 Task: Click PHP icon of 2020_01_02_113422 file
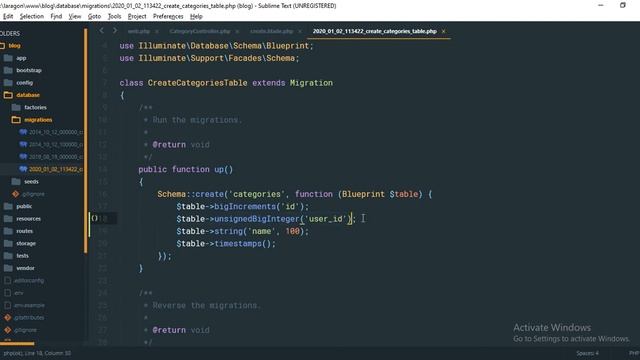click(23, 169)
